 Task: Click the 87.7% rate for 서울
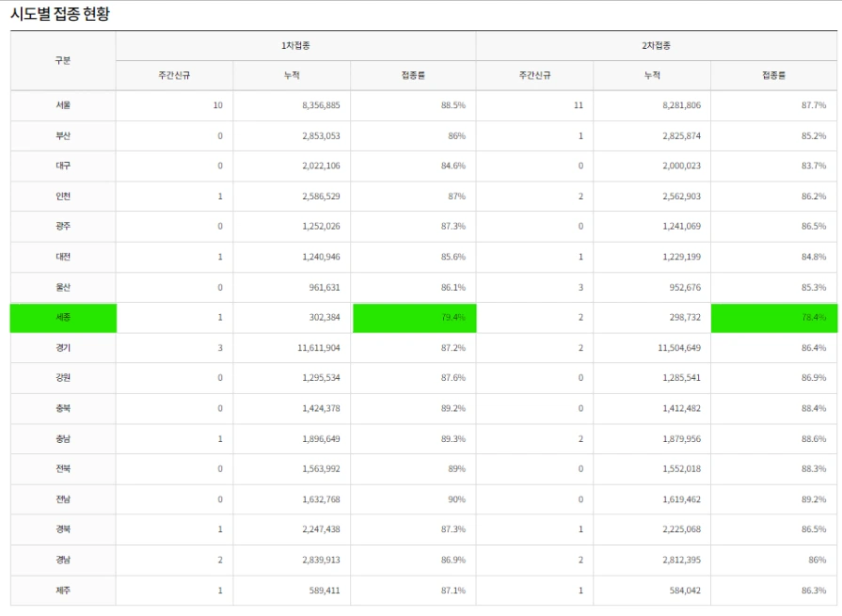click(814, 105)
